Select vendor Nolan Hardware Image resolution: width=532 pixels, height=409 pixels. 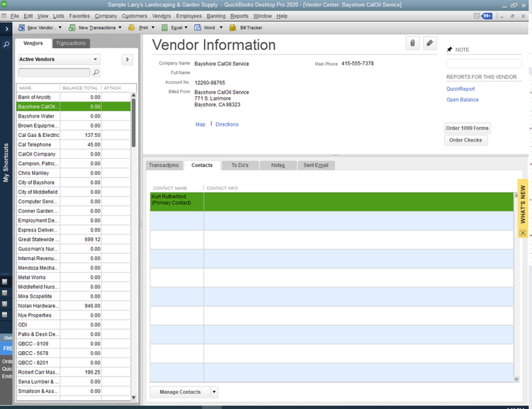73,306
